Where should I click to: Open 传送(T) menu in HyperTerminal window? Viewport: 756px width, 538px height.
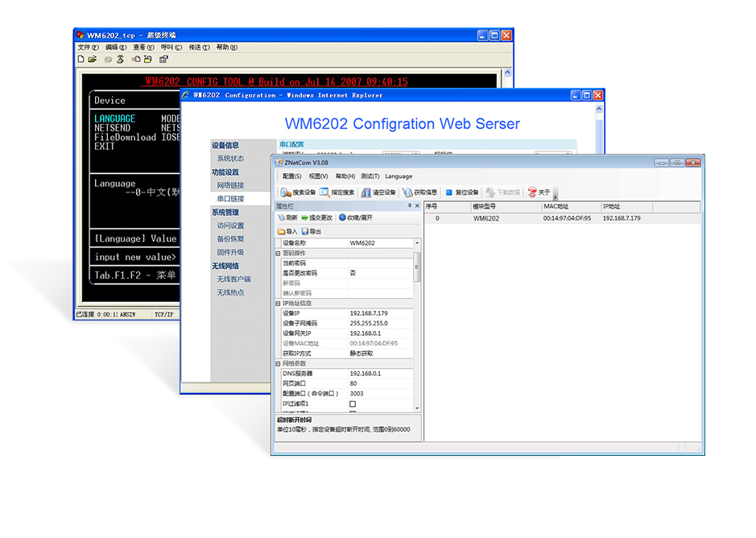click(x=199, y=48)
